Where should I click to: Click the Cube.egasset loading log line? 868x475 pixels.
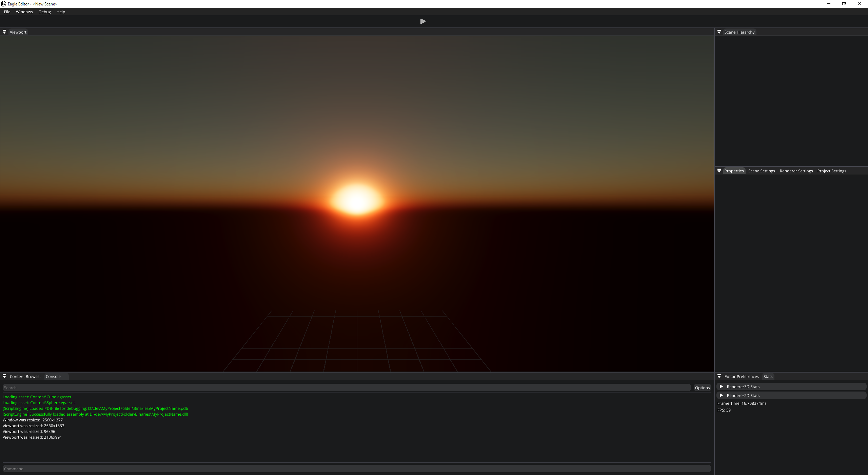(37, 397)
